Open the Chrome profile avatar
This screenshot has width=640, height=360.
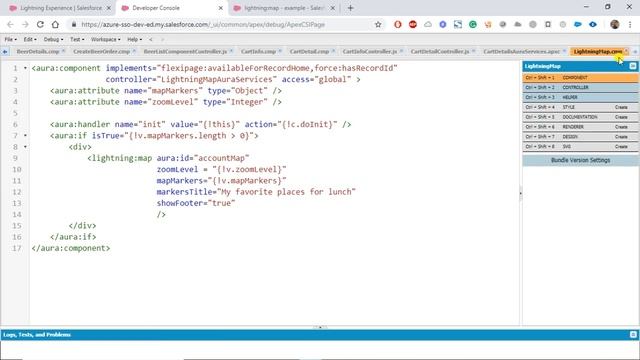(615, 24)
